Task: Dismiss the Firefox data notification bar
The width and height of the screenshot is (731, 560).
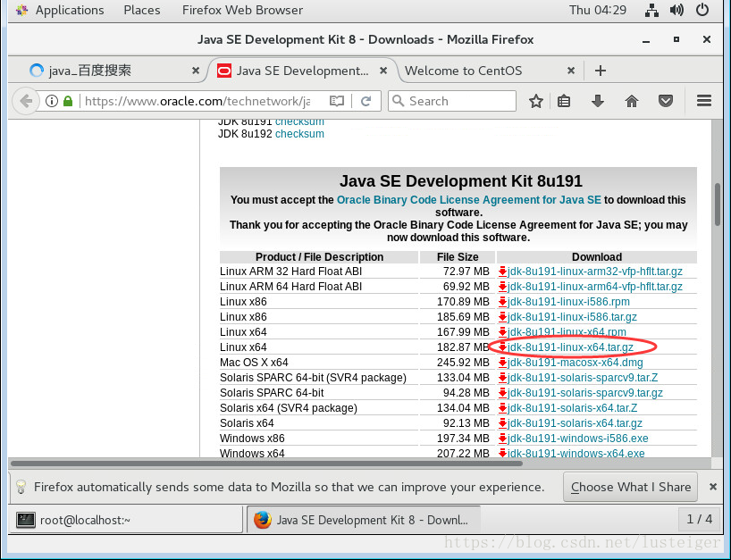Action: click(x=713, y=487)
